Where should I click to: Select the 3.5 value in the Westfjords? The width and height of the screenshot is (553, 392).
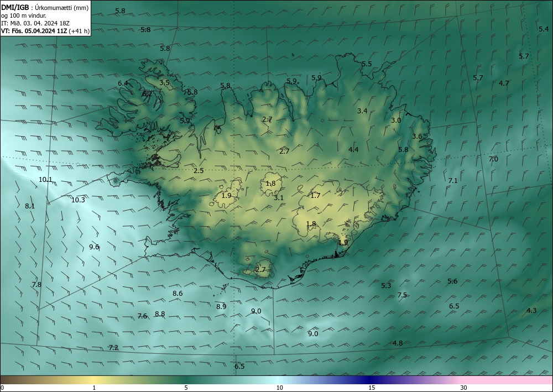[164, 83]
